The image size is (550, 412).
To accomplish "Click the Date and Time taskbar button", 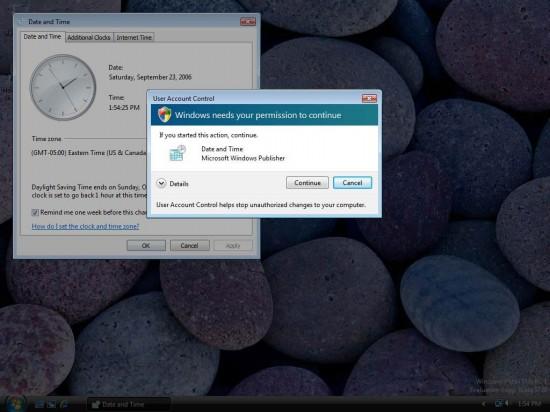I will [128, 404].
